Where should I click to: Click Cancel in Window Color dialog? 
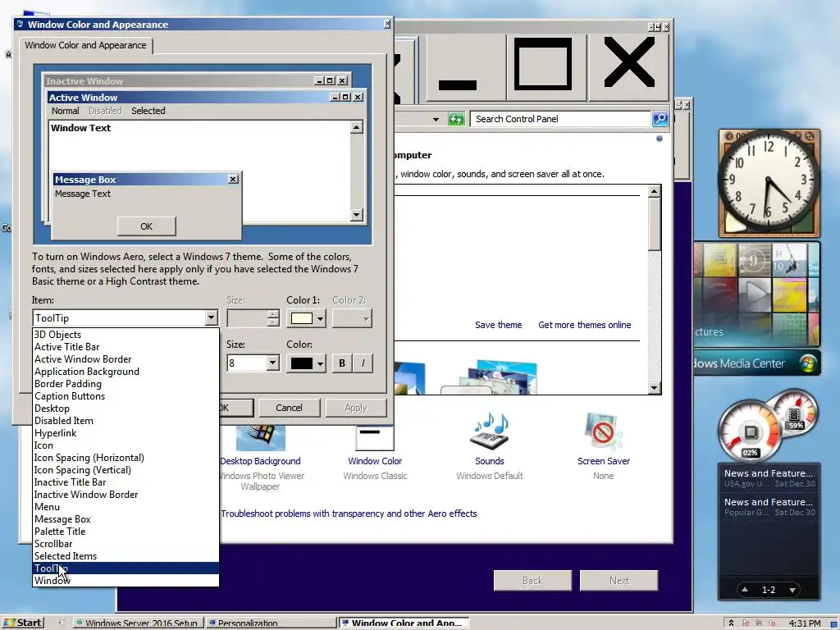pos(290,408)
